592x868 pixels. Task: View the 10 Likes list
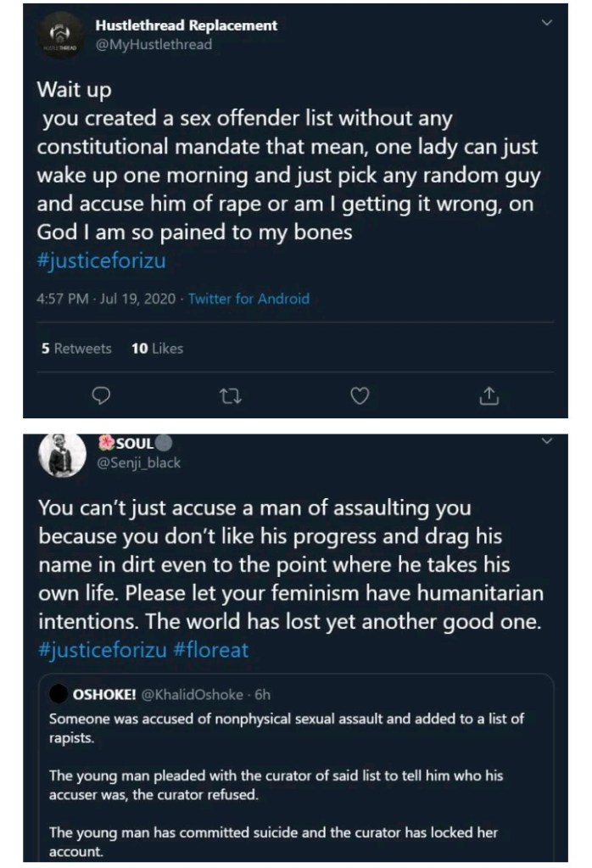(157, 348)
